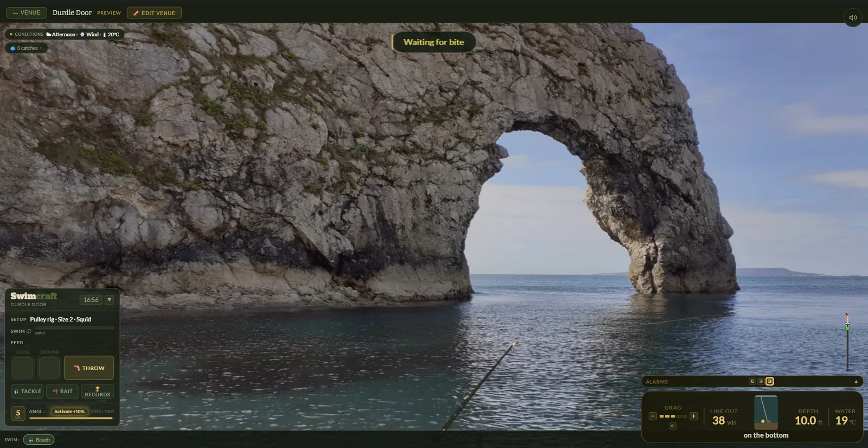Click the Durdle Door venue title
The width and height of the screenshot is (868, 448).
[72, 12]
